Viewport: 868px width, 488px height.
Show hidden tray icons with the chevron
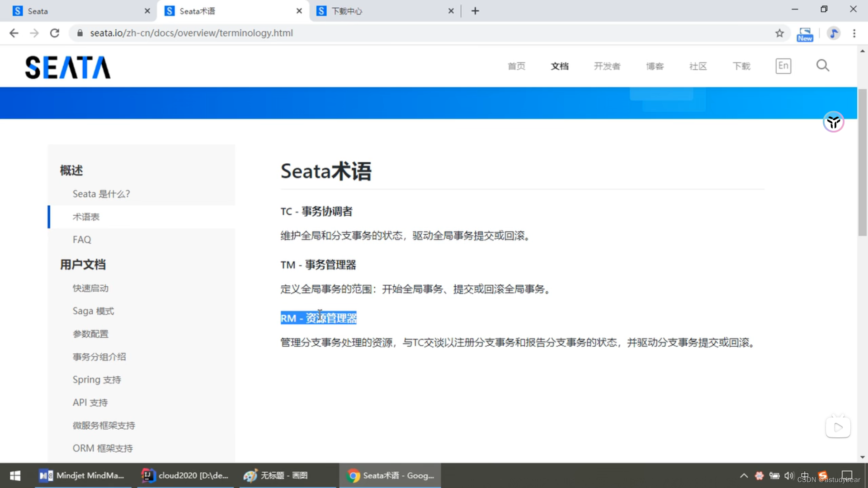click(744, 475)
